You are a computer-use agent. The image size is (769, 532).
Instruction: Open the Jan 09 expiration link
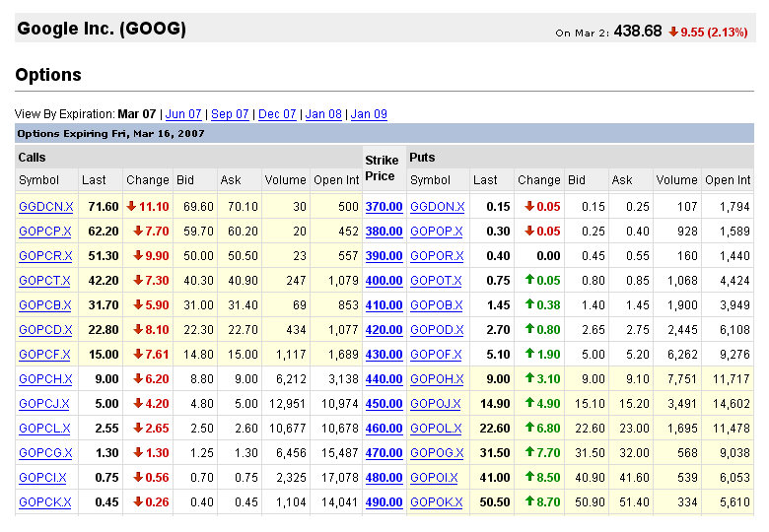coord(369,114)
